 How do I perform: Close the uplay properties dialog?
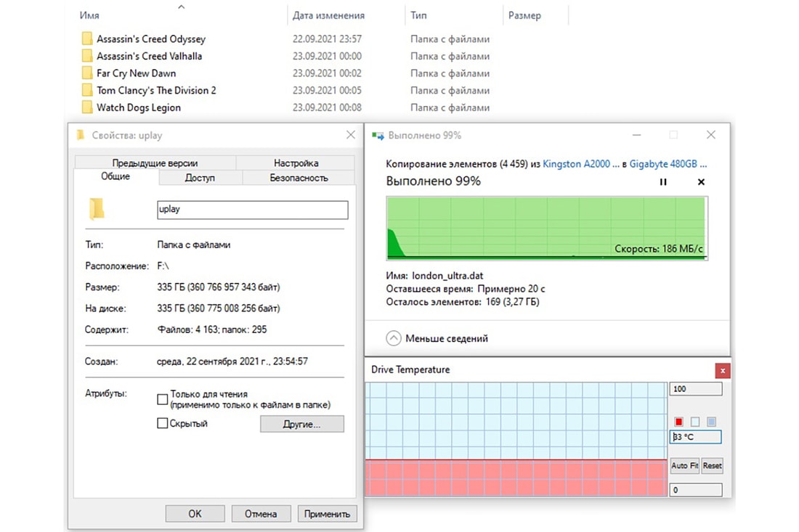click(351, 135)
